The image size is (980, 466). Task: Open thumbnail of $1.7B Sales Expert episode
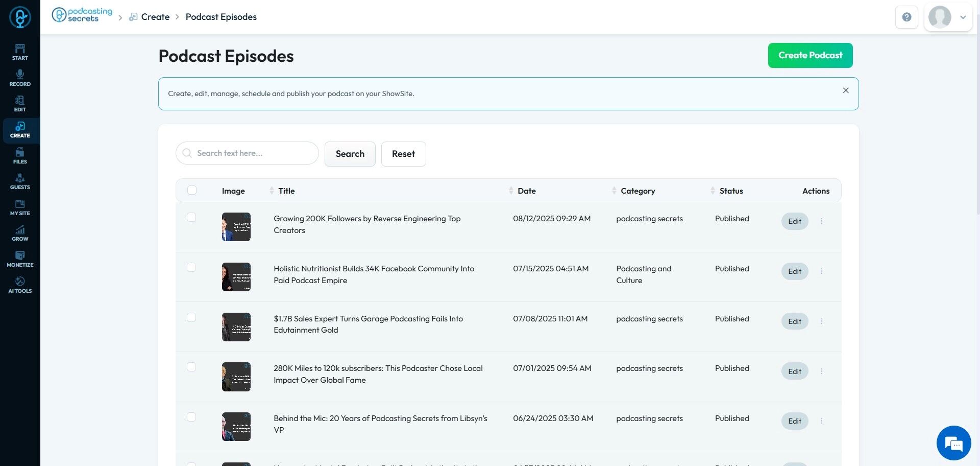pos(236,327)
